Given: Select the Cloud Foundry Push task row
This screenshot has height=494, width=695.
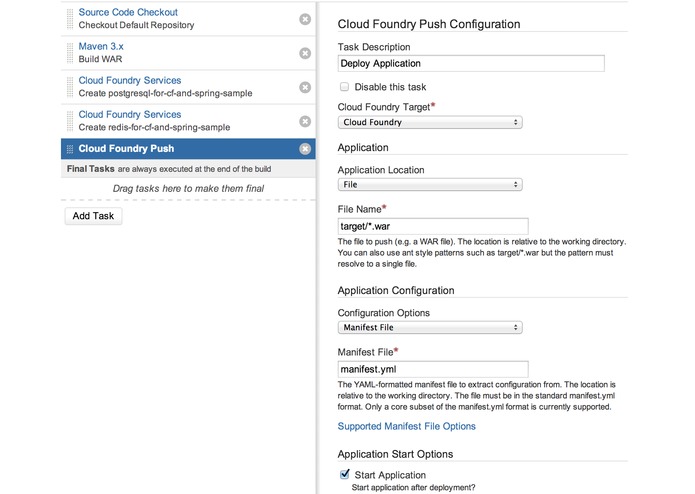Looking at the screenshot, I should pos(188,149).
